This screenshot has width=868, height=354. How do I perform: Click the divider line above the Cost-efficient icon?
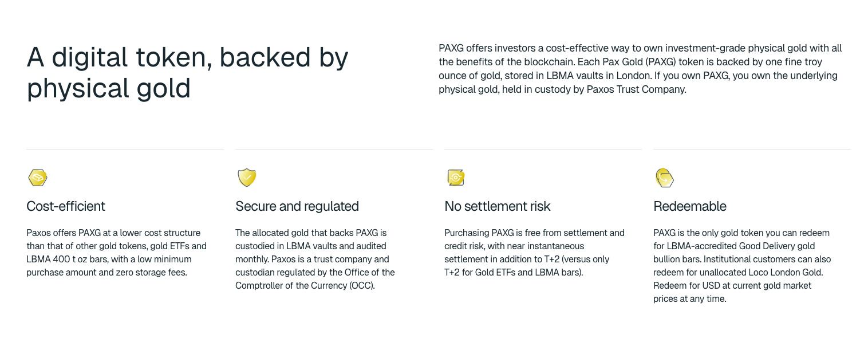coord(125,149)
